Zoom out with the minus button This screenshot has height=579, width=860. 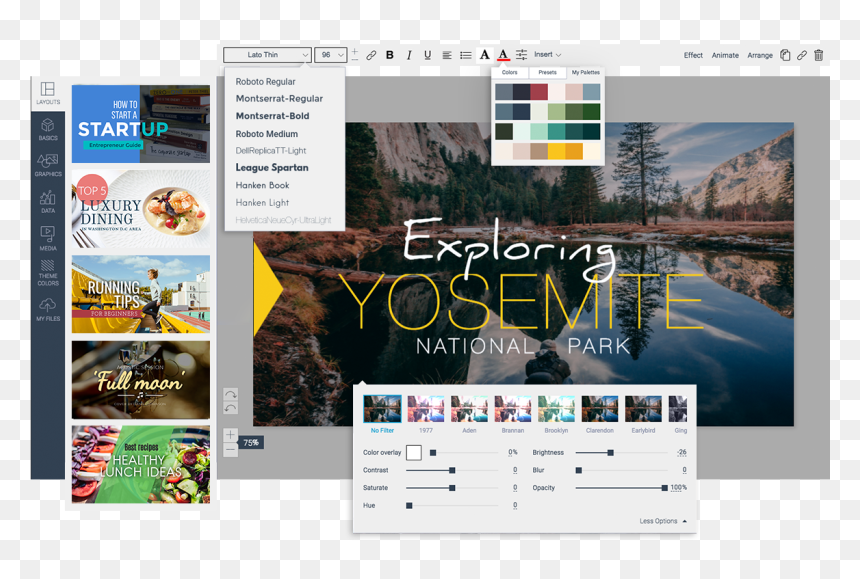click(230, 450)
